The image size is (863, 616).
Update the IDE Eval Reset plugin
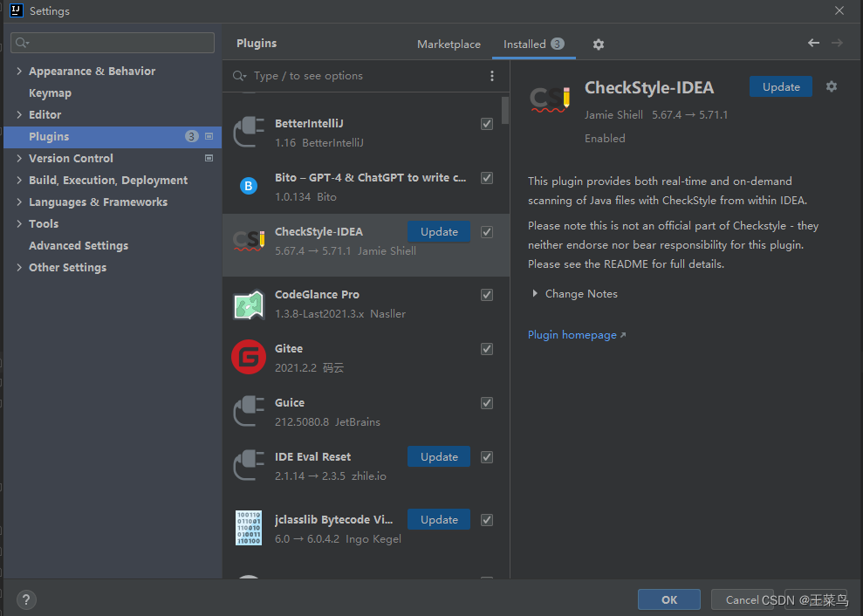[x=439, y=457]
